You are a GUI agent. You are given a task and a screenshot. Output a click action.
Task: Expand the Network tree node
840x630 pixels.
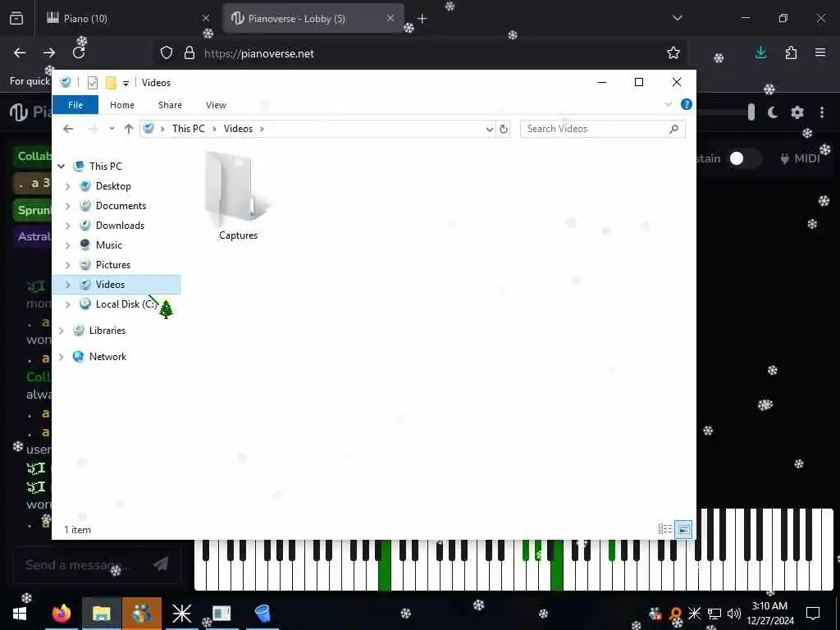coord(62,357)
